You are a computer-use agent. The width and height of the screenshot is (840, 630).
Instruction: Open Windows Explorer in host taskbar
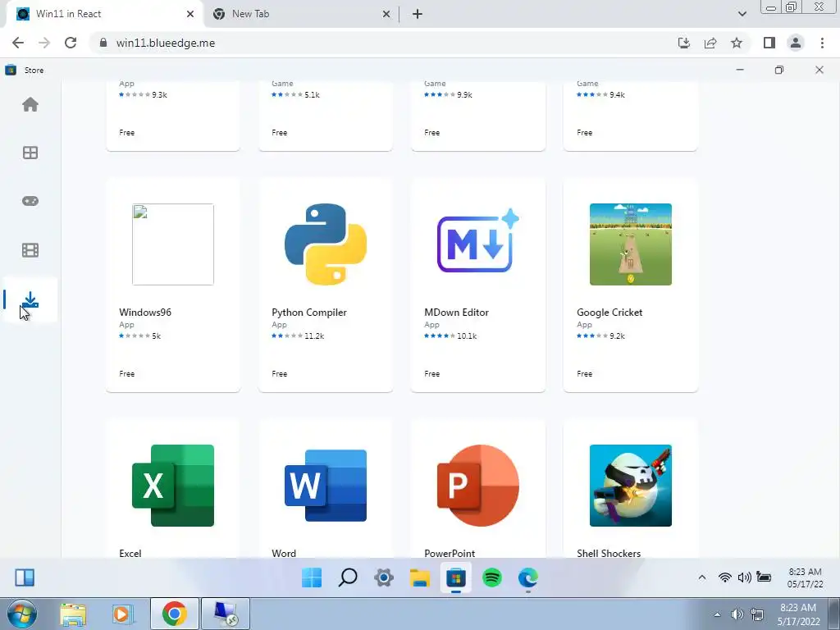click(73, 614)
